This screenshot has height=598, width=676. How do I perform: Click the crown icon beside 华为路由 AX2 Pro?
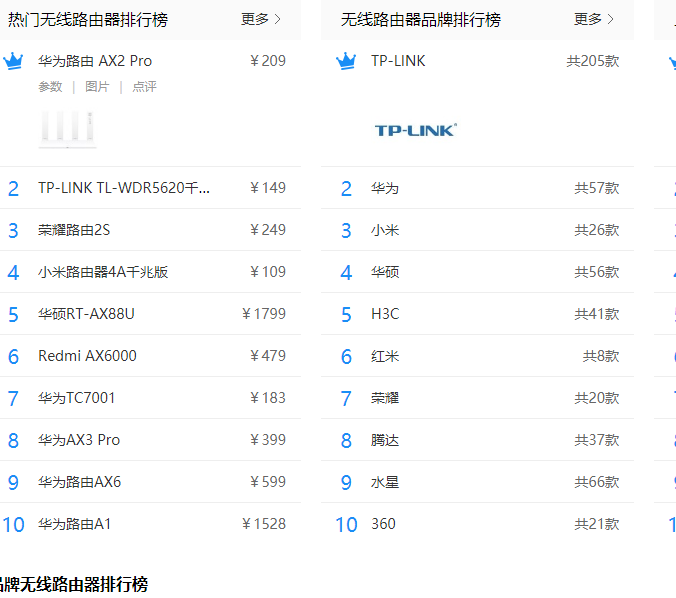click(13, 61)
